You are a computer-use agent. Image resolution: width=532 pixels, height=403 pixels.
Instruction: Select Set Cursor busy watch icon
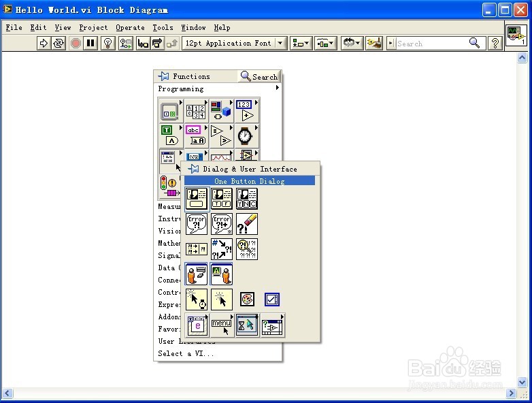(x=197, y=300)
